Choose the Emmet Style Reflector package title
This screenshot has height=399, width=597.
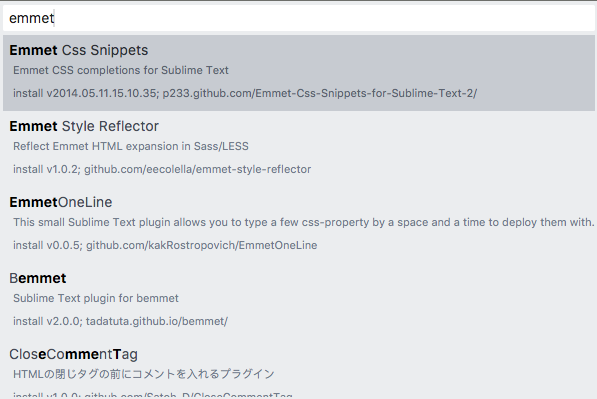coord(84,126)
